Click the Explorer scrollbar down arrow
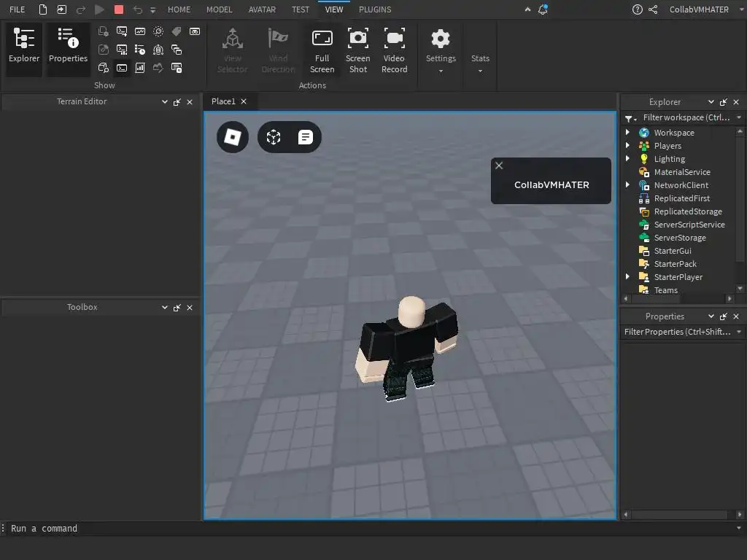747x560 pixels. pyautogui.click(x=740, y=289)
